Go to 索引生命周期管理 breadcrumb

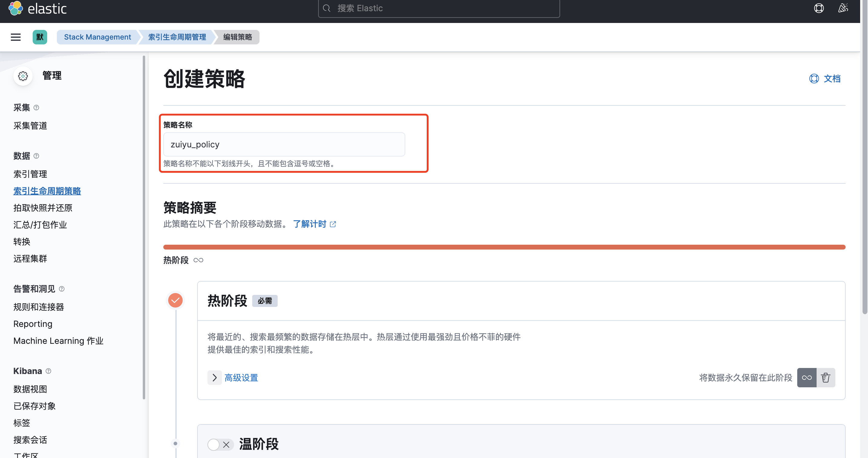click(x=177, y=37)
